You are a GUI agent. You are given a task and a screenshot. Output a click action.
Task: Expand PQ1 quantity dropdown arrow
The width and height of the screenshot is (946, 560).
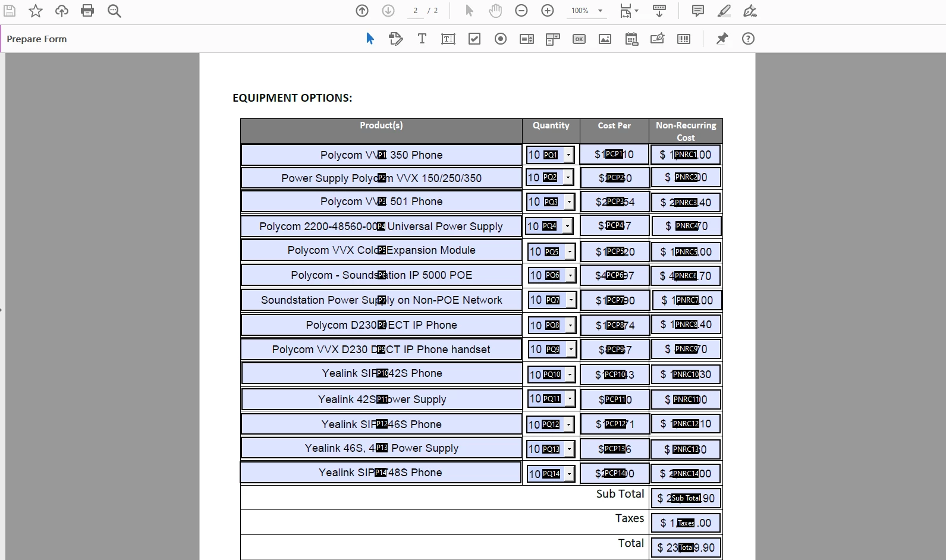569,155
